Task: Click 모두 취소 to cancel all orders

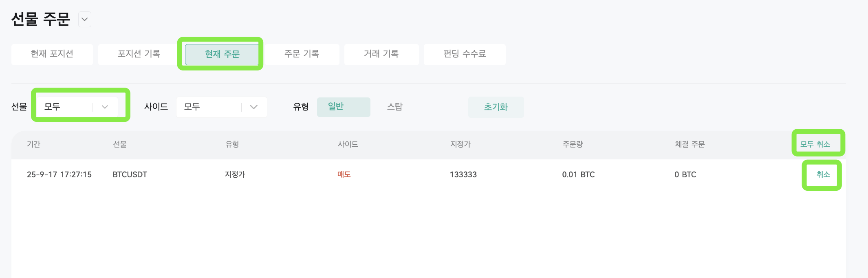Action: [x=815, y=144]
